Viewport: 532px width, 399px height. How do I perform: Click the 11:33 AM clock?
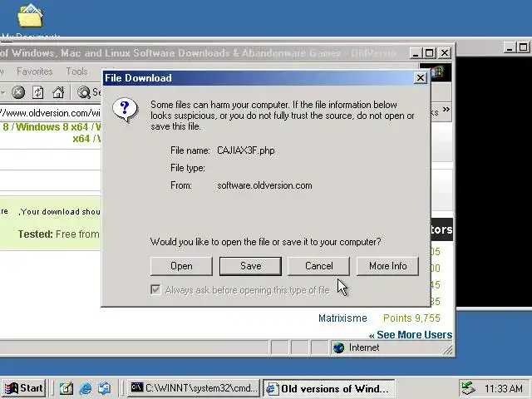click(504, 388)
